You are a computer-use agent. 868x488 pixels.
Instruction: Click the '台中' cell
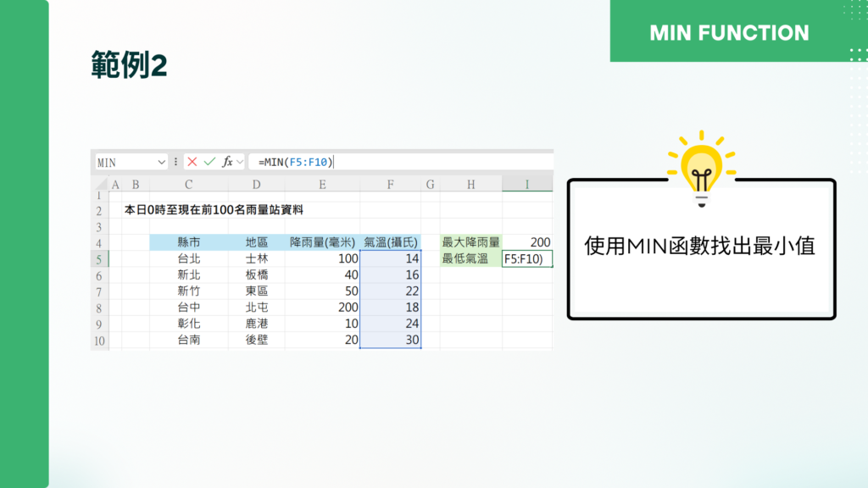click(189, 307)
